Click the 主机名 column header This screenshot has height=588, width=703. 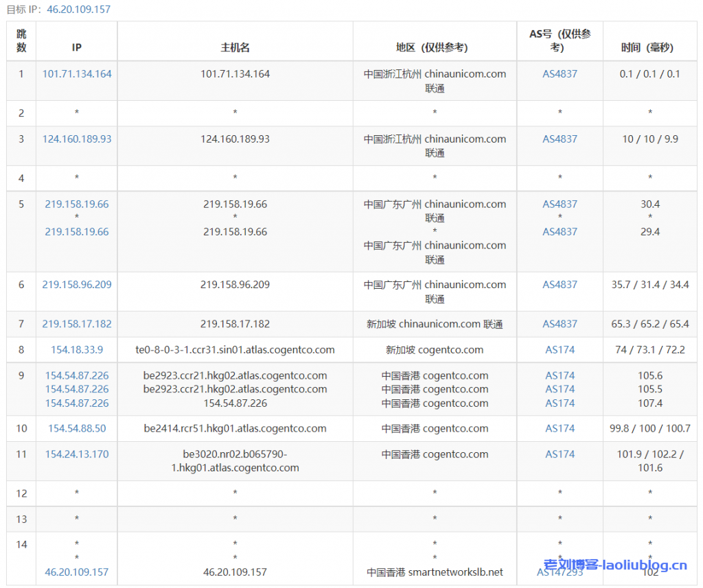click(235, 48)
